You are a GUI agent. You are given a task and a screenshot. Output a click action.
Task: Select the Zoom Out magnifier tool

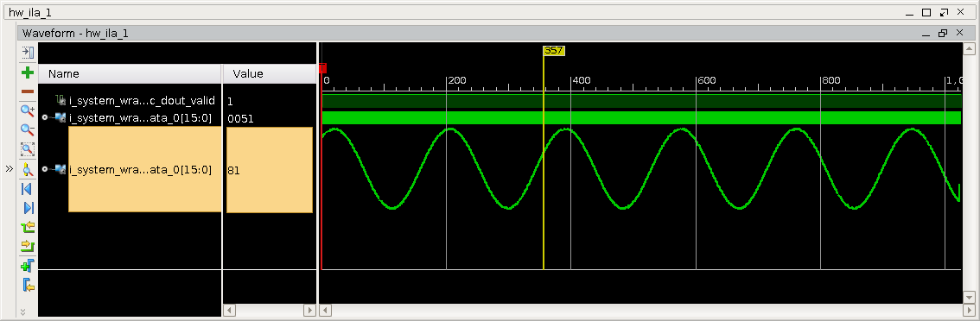click(28, 130)
